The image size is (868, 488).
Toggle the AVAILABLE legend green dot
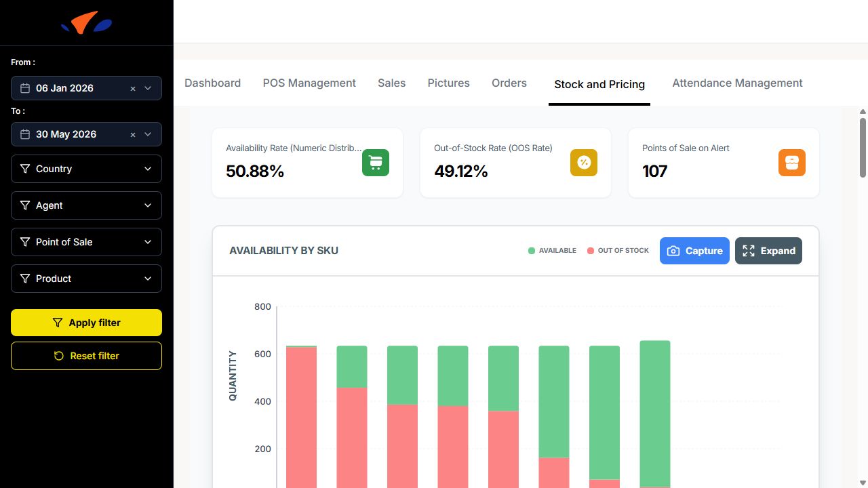[x=532, y=251]
